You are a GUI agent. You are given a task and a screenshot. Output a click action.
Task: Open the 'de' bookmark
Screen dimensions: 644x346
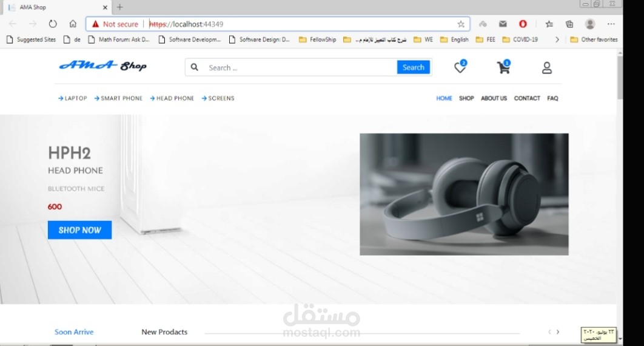click(x=72, y=39)
